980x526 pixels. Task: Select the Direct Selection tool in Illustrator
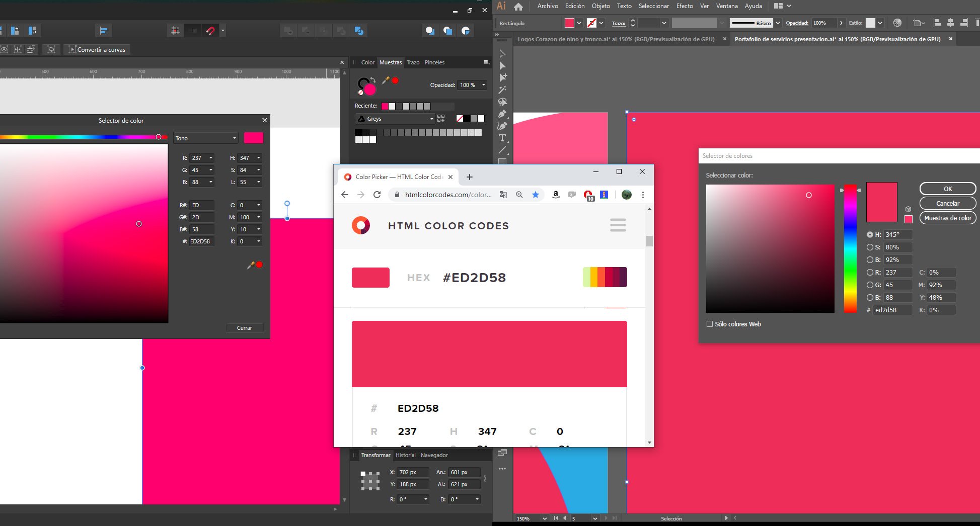tap(502, 65)
